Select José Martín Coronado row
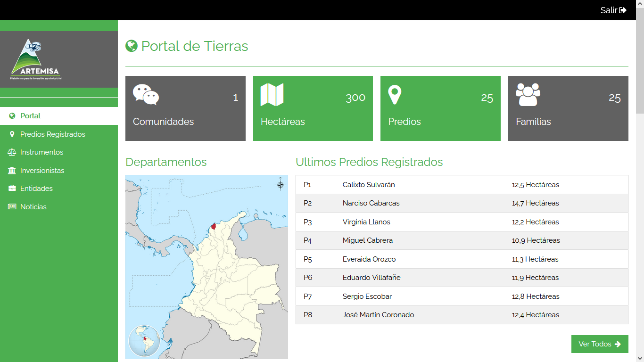 pyautogui.click(x=462, y=315)
